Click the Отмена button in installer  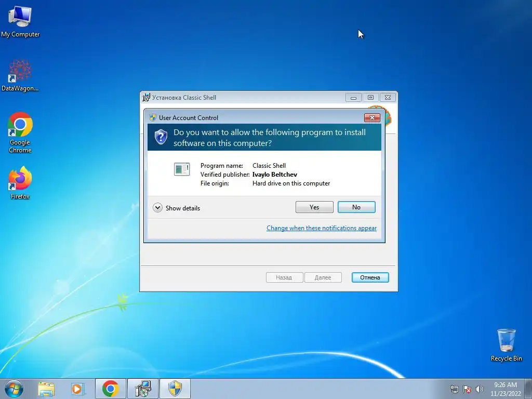[x=370, y=277]
